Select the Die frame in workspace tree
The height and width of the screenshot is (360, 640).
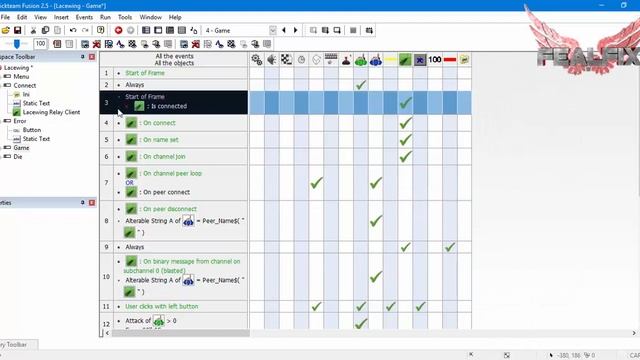18,157
